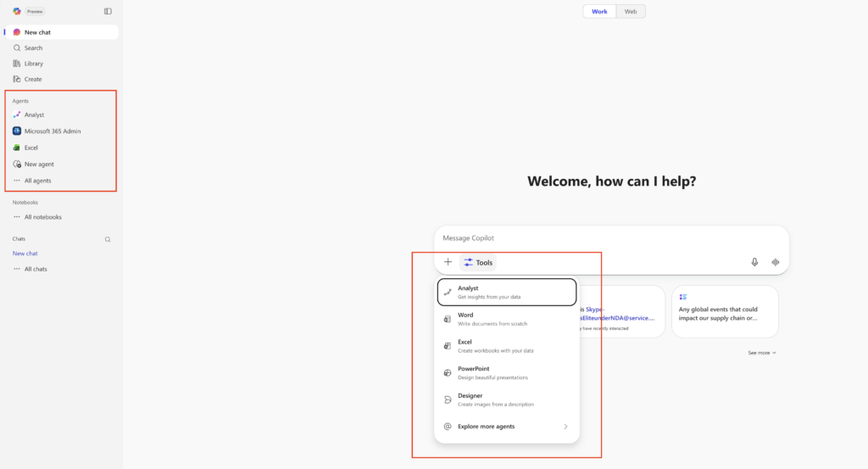This screenshot has width=868, height=469.
Task: Open the global events supply chain prompt card
Action: point(725,311)
